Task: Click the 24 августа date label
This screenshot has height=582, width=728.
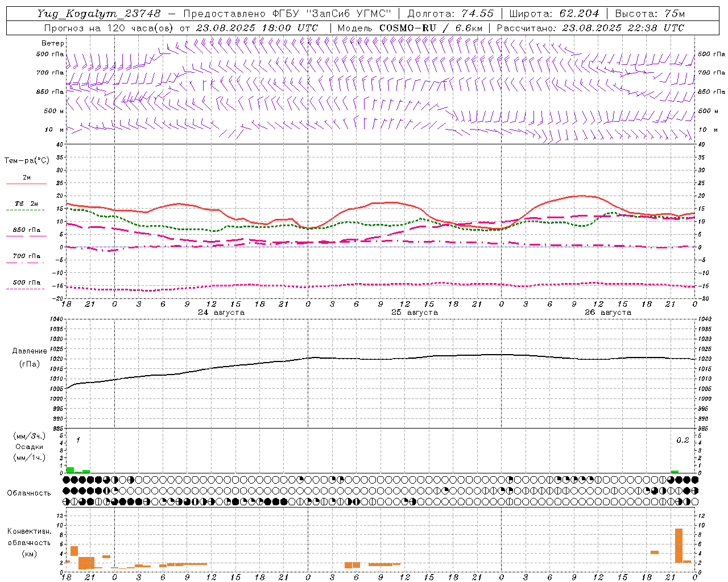Action: click(221, 313)
